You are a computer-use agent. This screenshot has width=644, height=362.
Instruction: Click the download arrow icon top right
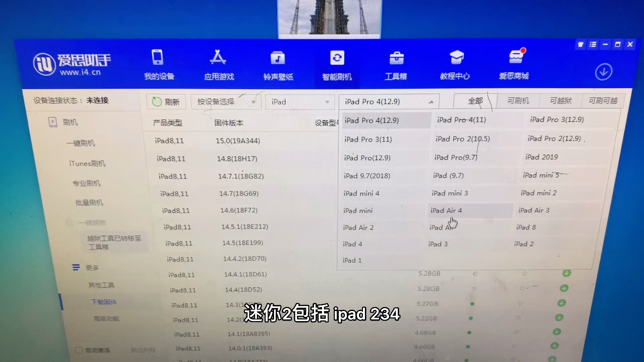[x=604, y=72]
